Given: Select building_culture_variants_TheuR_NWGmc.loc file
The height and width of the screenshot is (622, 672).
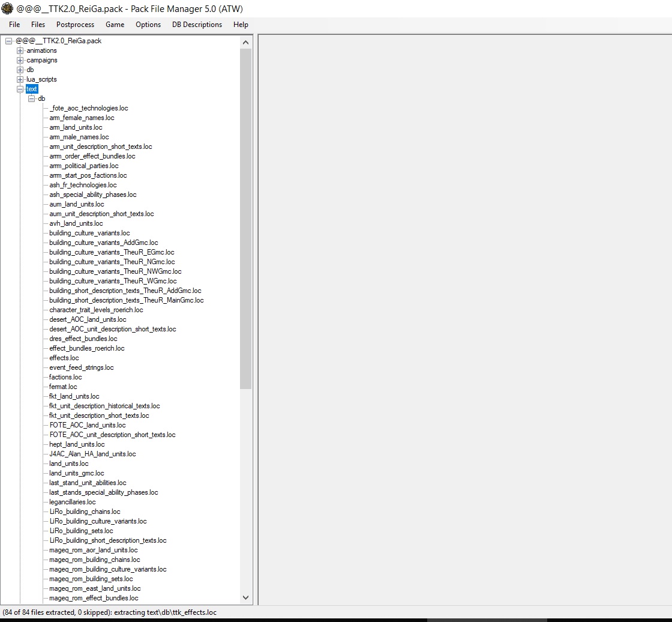Looking at the screenshot, I should click(115, 271).
